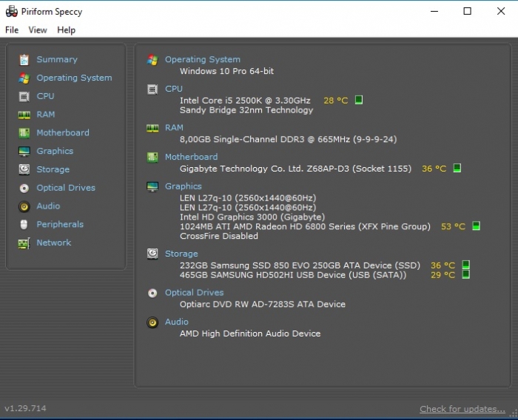The height and width of the screenshot is (420, 518).
Task: Click 'AMD High Definition Audio Device' text
Action: [x=250, y=333]
